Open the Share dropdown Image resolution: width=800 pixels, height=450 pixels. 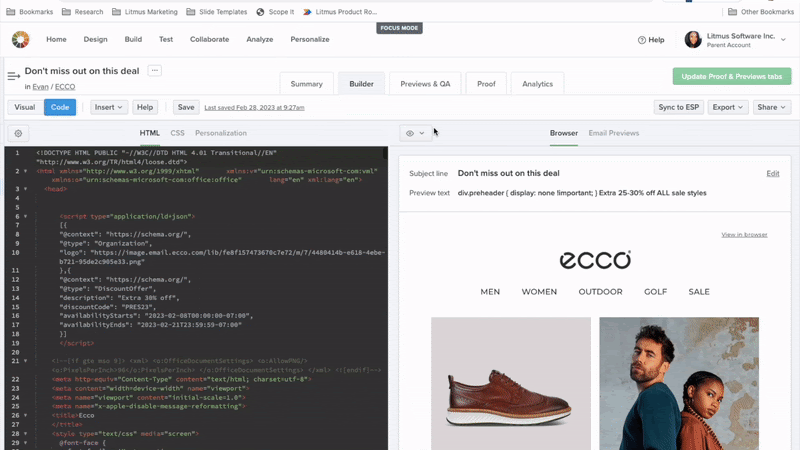[771, 107]
